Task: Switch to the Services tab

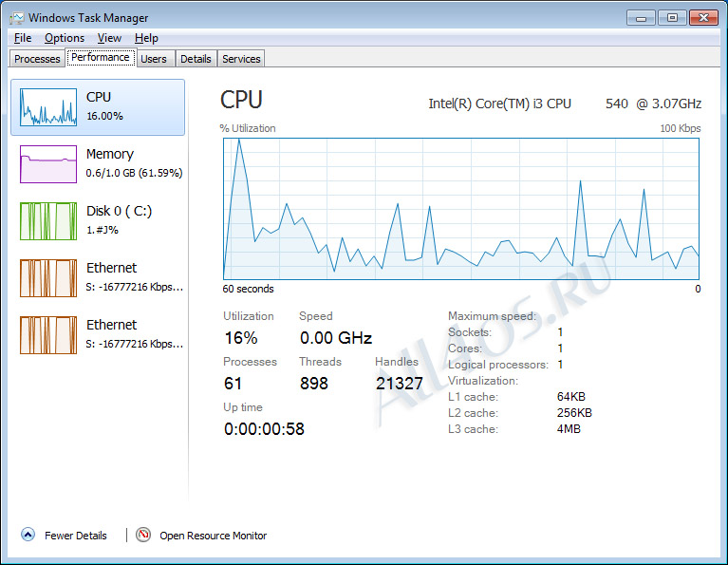Action: 241,59
